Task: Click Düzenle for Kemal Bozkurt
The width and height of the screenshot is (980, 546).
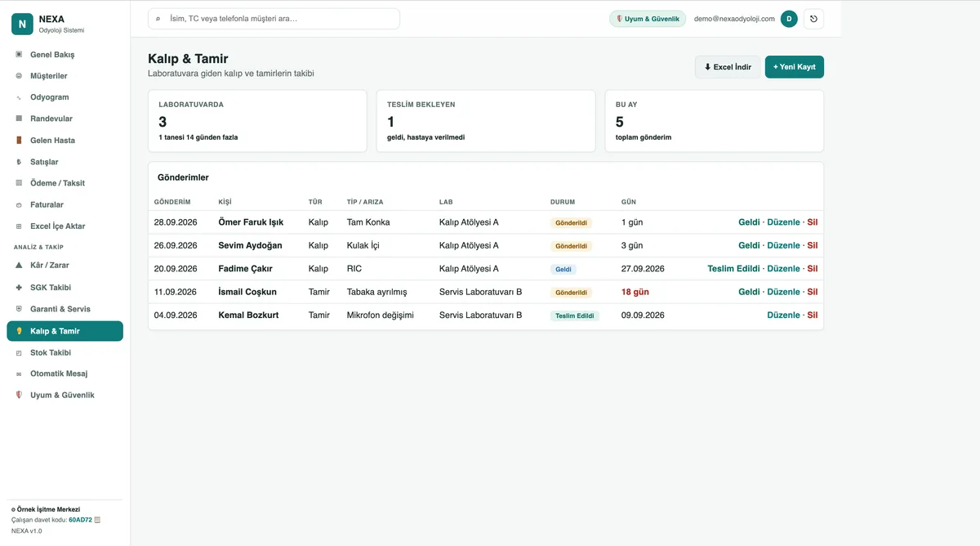Action: [x=784, y=315]
